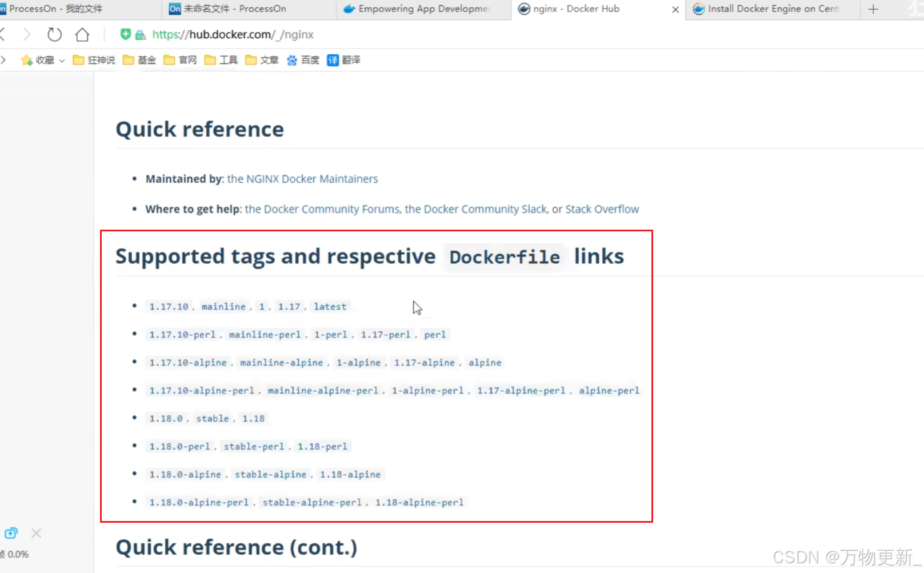Open the 基金 bookmark folder
924x573 pixels.
pos(139,60)
